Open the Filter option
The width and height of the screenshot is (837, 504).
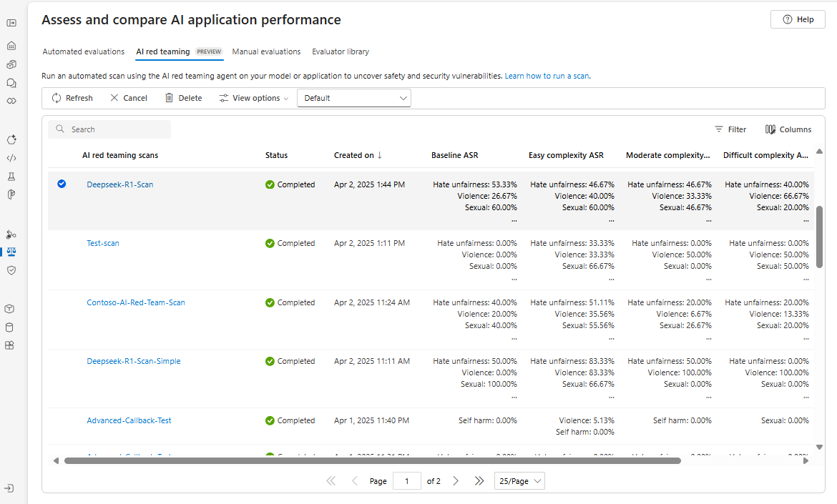(730, 129)
